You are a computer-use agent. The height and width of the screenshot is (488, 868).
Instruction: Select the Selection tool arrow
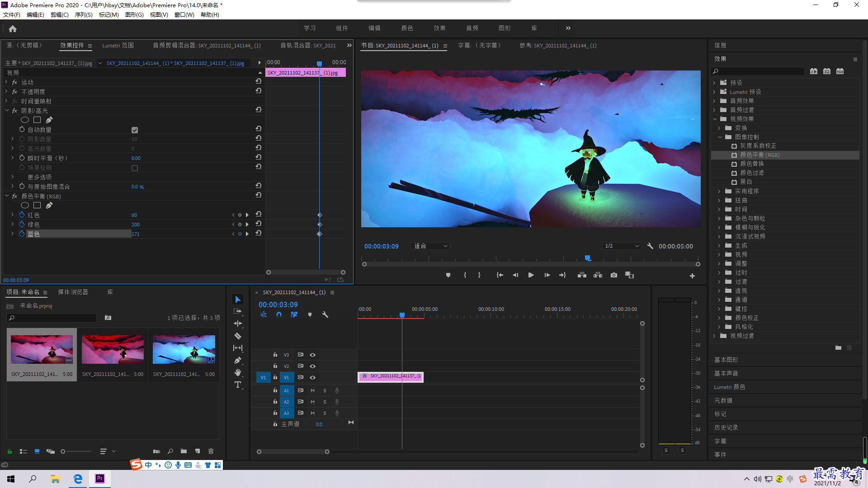[238, 300]
